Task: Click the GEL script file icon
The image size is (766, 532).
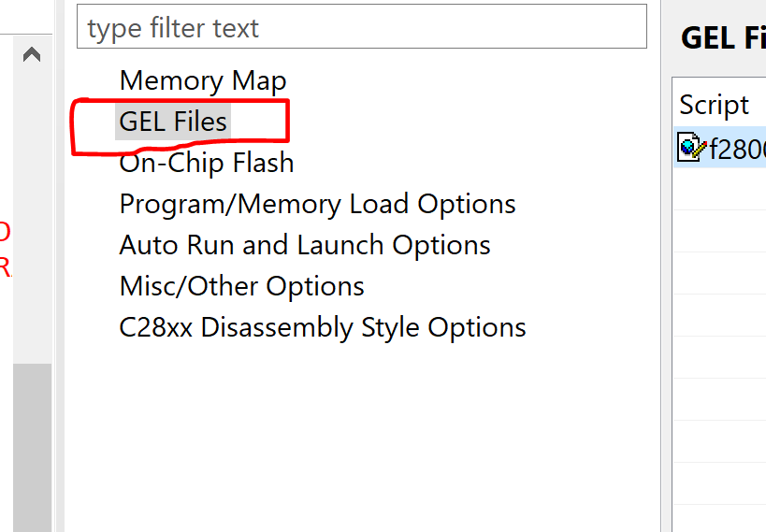Action: pyautogui.click(x=692, y=147)
